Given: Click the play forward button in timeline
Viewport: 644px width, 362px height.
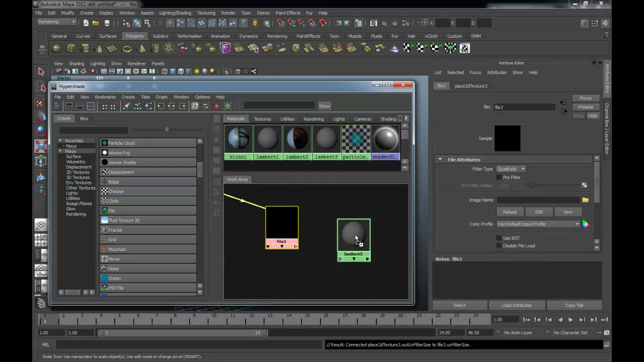Looking at the screenshot, I should coord(571,320).
